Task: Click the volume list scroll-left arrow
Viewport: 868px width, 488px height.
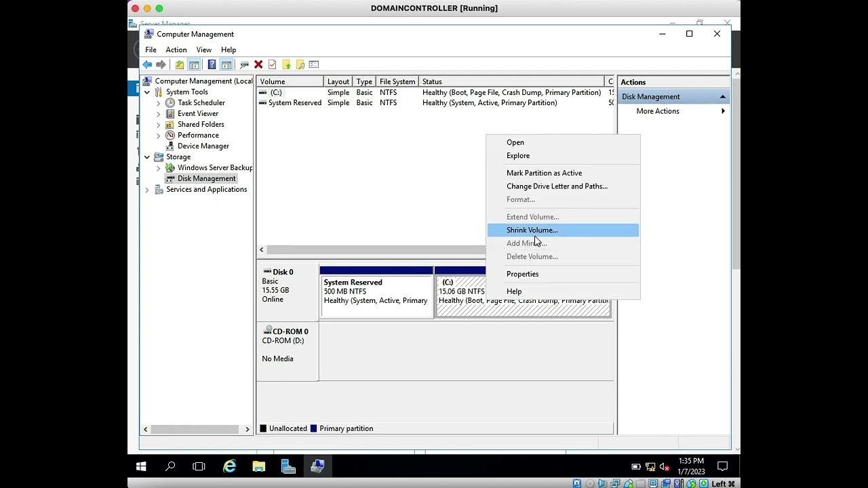Action: coord(262,250)
